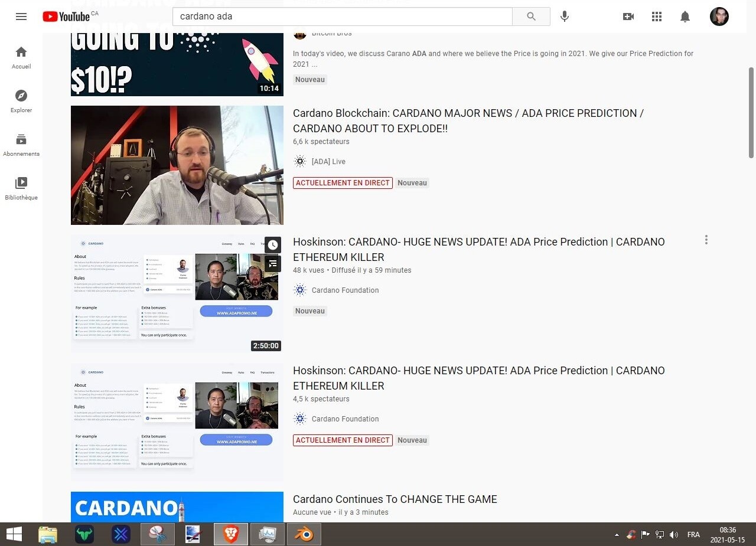Open the green bull app in the taskbar
This screenshot has height=546, width=756.
[x=84, y=534]
